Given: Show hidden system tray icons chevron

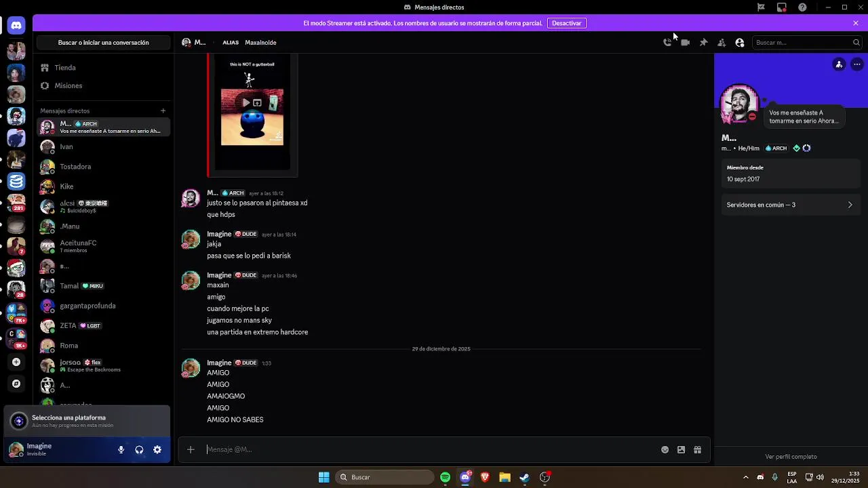Looking at the screenshot, I should 746,477.
